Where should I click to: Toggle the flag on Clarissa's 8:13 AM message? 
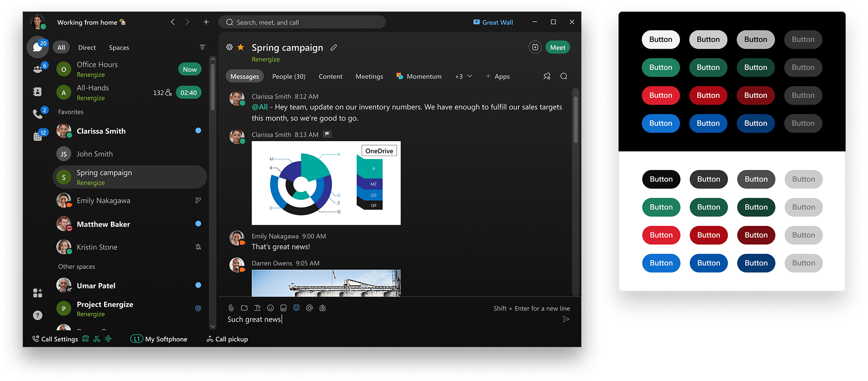[328, 134]
